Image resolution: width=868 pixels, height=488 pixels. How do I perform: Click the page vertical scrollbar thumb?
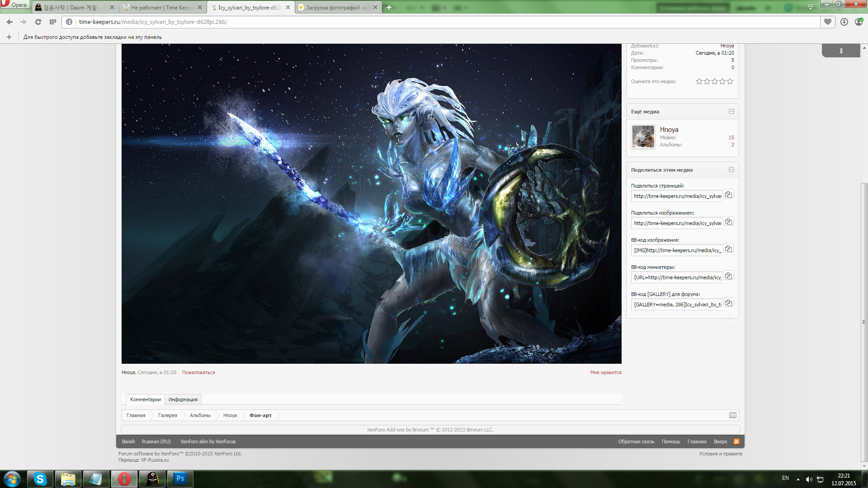coord(864,322)
